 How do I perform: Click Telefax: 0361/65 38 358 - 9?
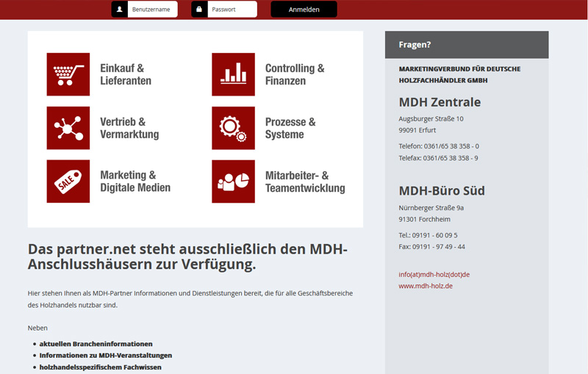pyautogui.click(x=438, y=158)
